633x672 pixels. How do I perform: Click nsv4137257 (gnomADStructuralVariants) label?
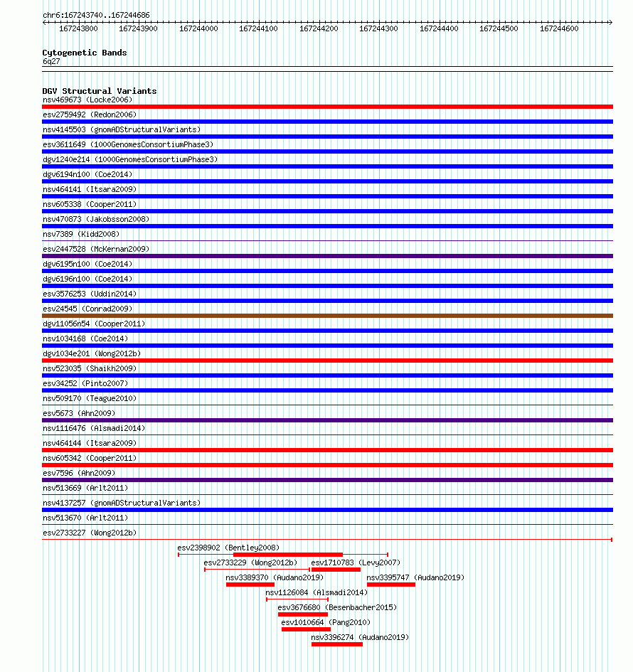point(122,503)
